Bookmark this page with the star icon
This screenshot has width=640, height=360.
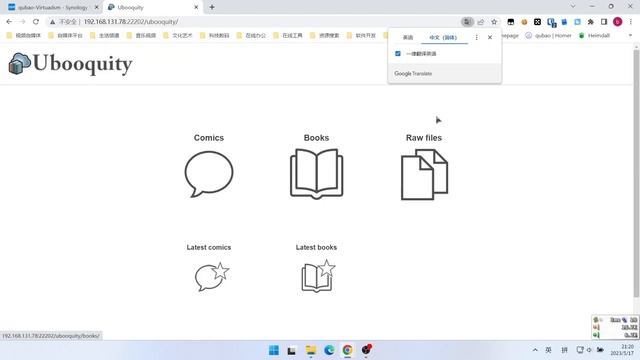point(494,22)
